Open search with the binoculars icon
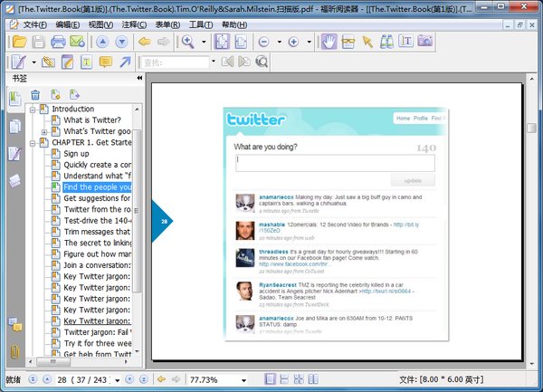Screen dimensions: 543x392 coord(386,42)
